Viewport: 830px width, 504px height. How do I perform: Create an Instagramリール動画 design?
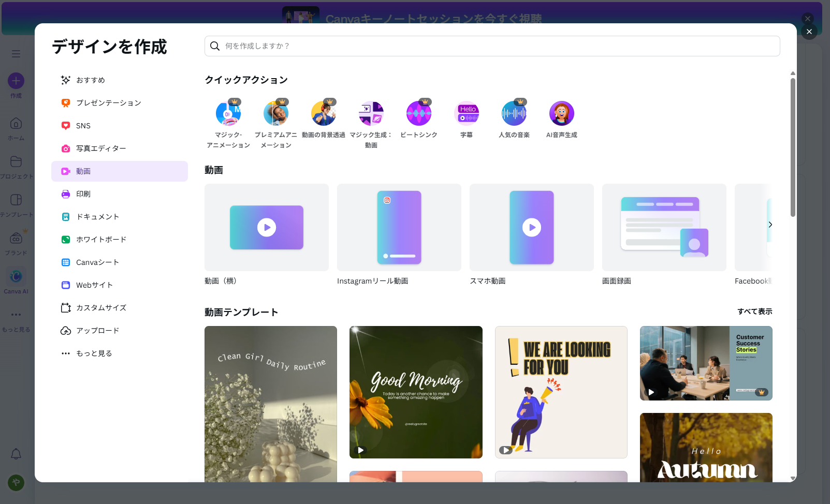(399, 228)
